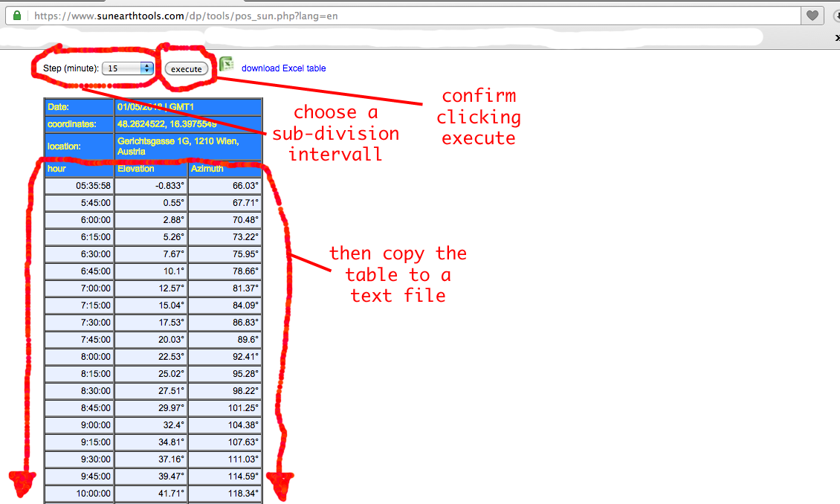Select the 41.71° elevation cell

[150, 493]
